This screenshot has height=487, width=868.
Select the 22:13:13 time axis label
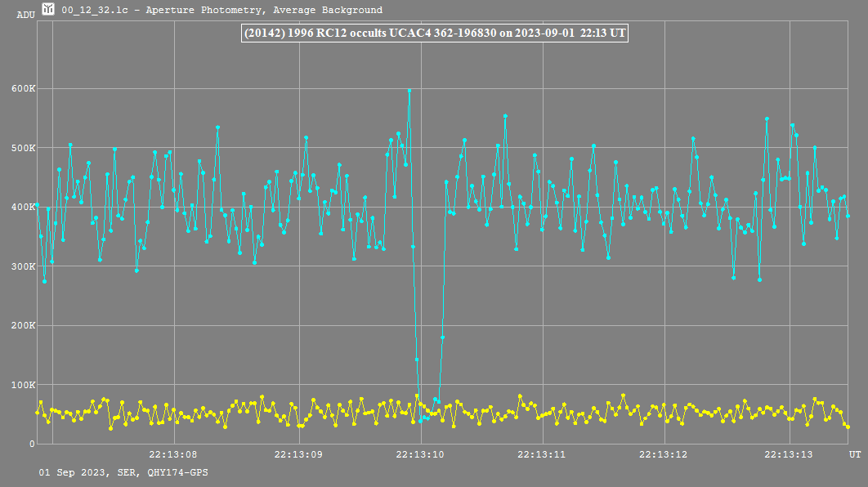point(789,454)
